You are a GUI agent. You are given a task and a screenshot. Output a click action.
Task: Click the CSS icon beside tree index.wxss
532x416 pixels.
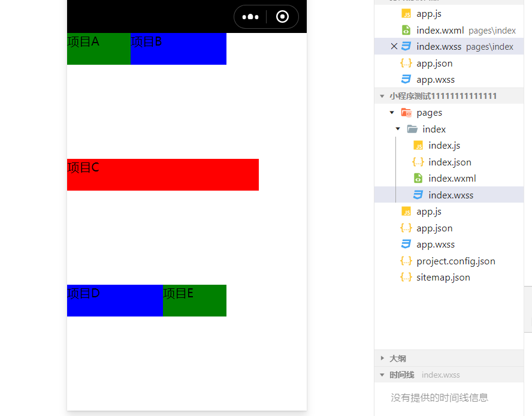tap(418, 195)
